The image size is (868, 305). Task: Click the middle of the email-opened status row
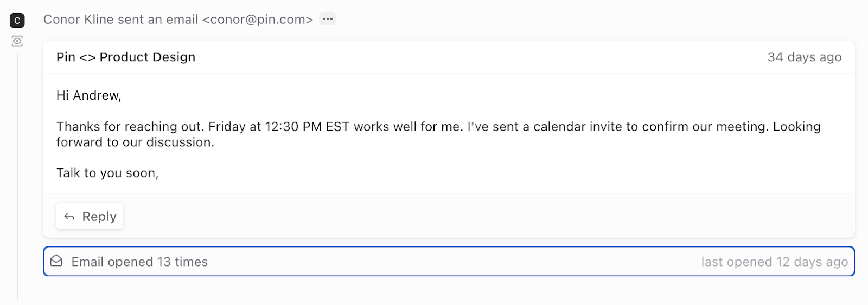(449, 262)
